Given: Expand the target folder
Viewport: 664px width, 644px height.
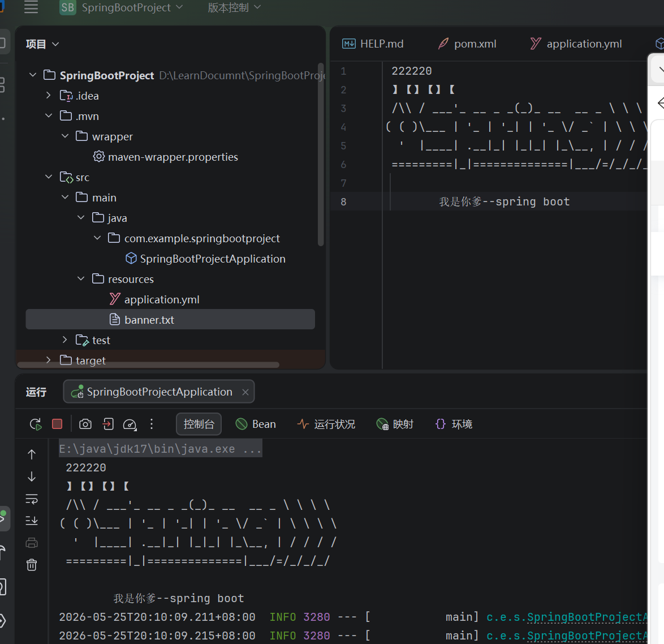Looking at the screenshot, I should 48,360.
